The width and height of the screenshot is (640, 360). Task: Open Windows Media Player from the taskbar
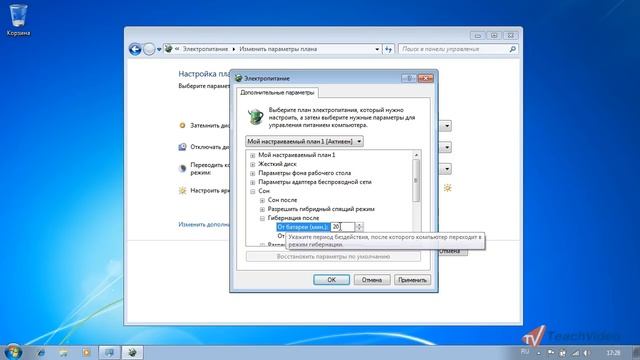[86, 352]
